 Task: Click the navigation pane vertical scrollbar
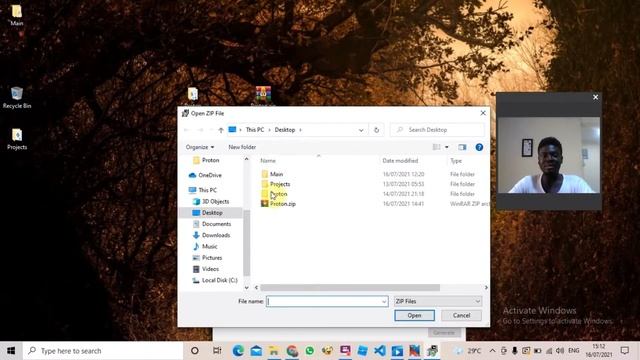(247, 242)
